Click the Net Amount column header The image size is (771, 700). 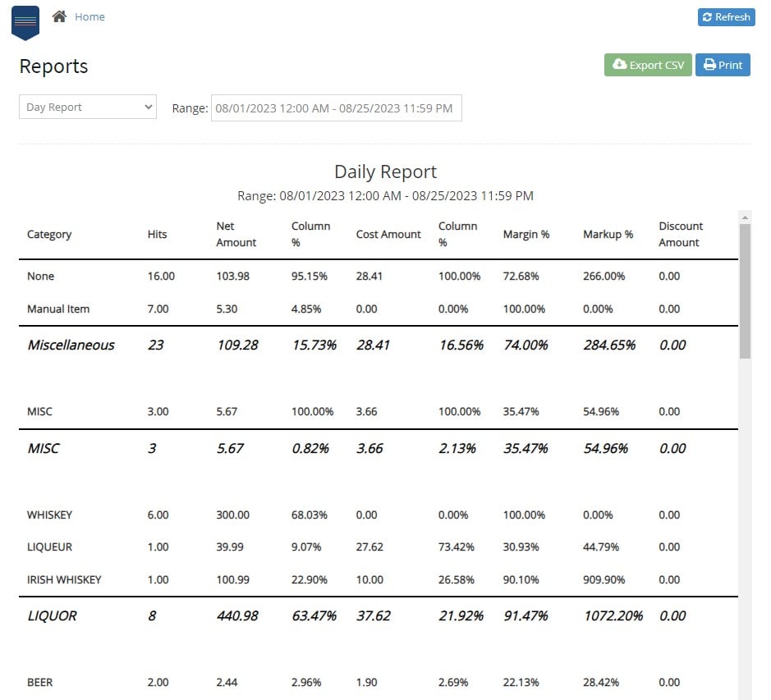click(x=236, y=234)
